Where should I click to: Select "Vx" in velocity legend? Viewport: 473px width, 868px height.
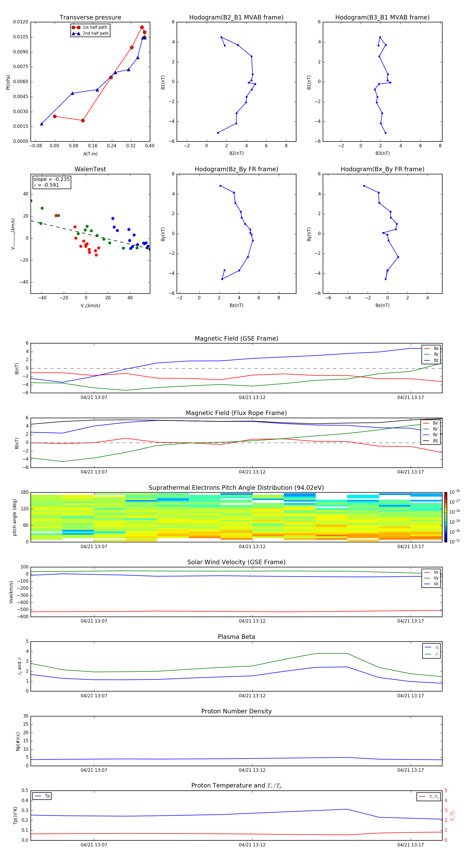click(x=431, y=572)
